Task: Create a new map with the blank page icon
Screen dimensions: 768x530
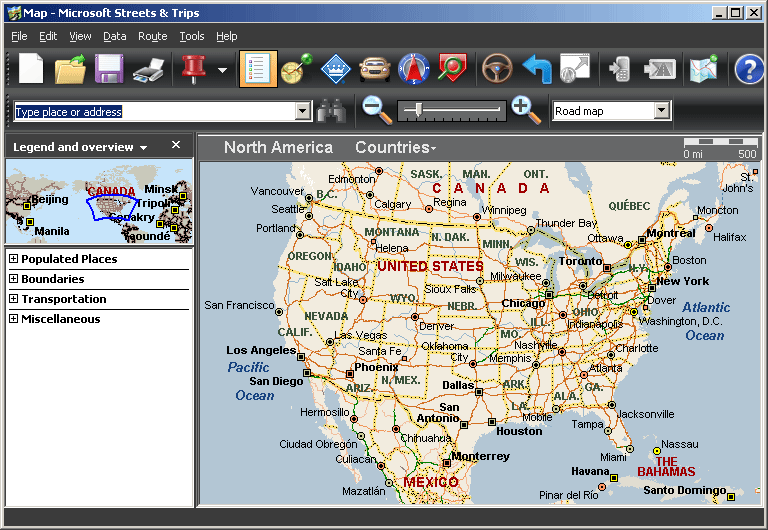Action: (31, 69)
